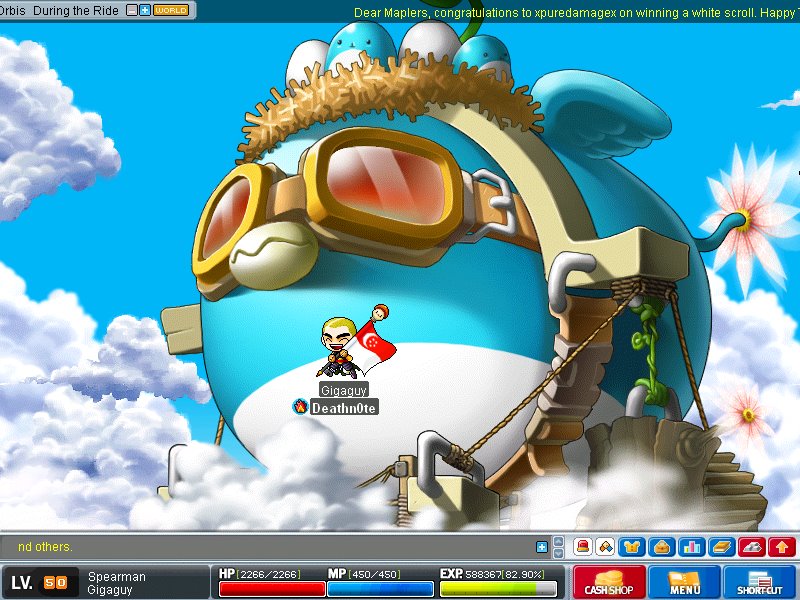Collapse the minimap with the minus button
This screenshot has width=800, height=600.
click(x=132, y=10)
